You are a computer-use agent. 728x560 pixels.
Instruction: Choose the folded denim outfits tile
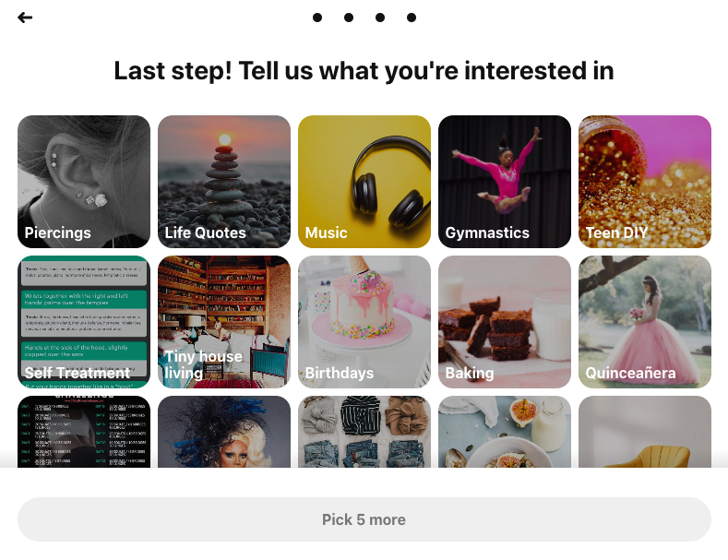364,431
